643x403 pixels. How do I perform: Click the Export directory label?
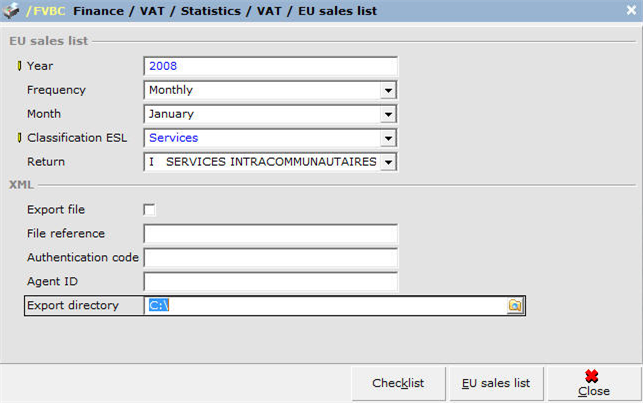(73, 305)
